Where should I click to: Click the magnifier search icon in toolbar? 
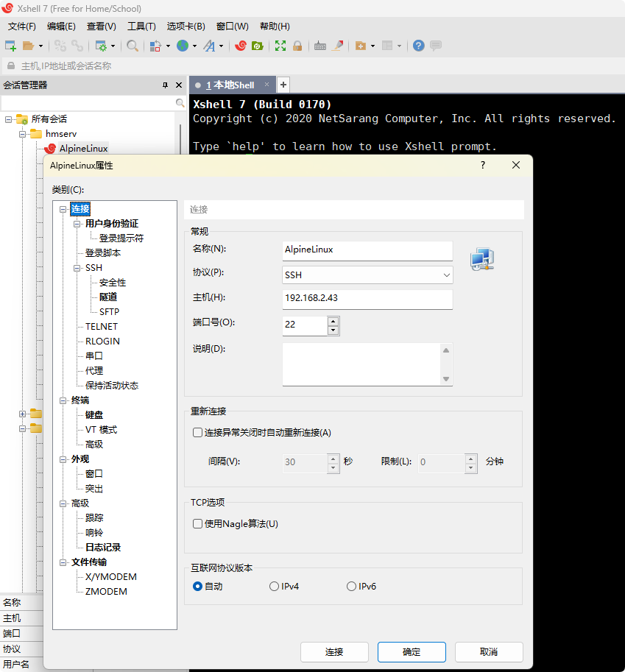[x=133, y=46]
